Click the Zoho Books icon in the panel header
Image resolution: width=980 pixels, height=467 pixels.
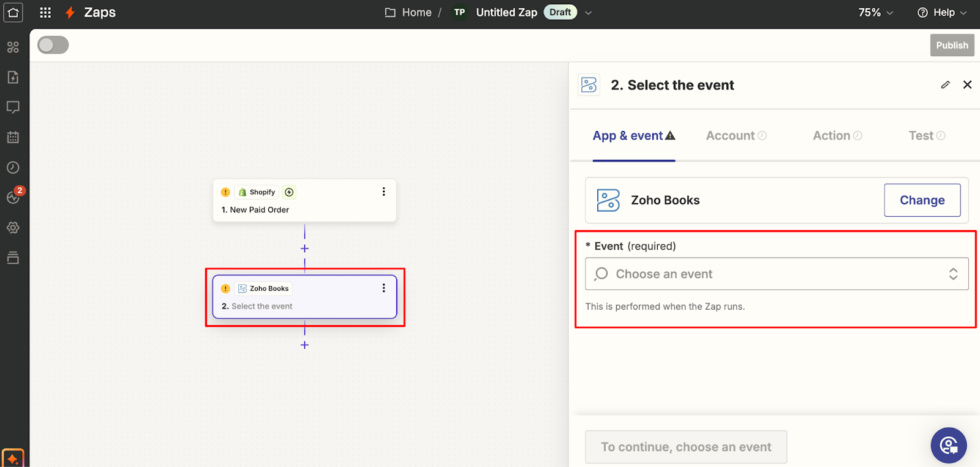589,84
